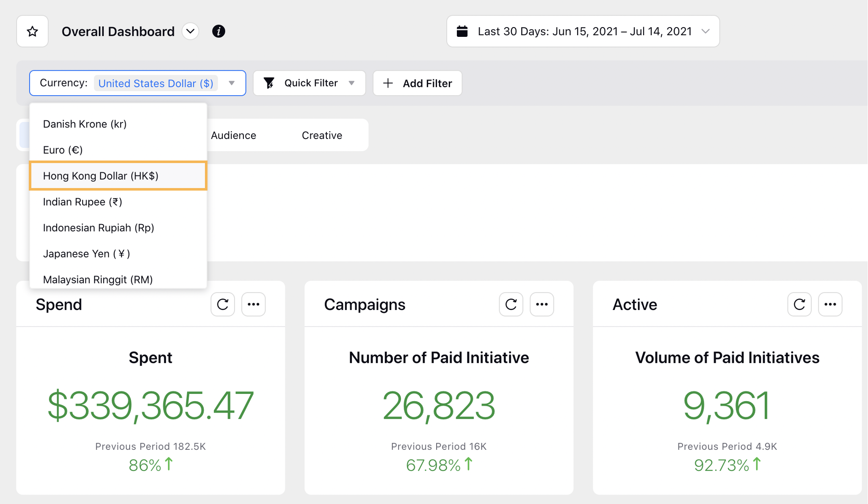Viewport: 868px width, 504px height.
Task: Open Active widget more options
Action: tap(830, 304)
